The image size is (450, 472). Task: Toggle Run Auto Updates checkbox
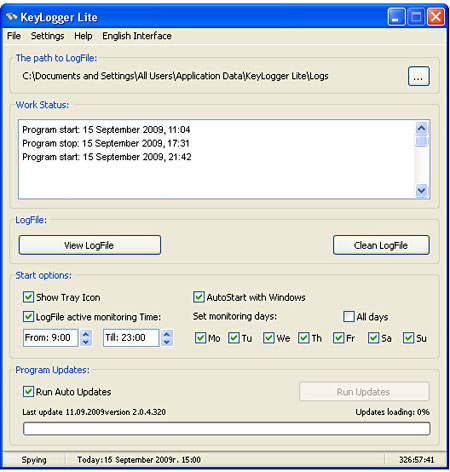pos(28,391)
